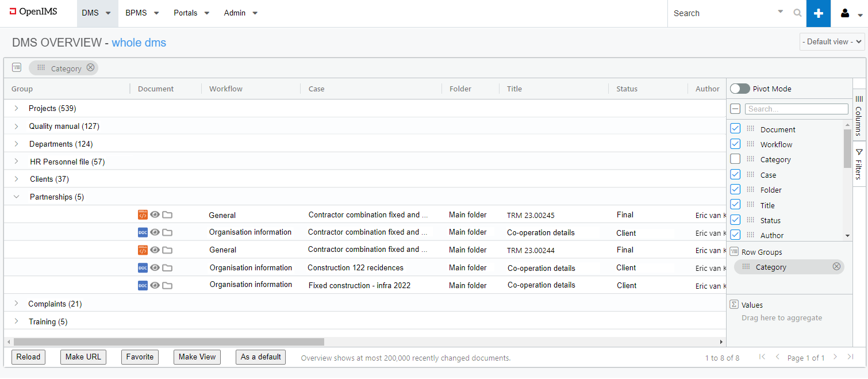Click DOC icon for Construction 122 recidences
This screenshot has height=379, width=868.
tap(143, 268)
